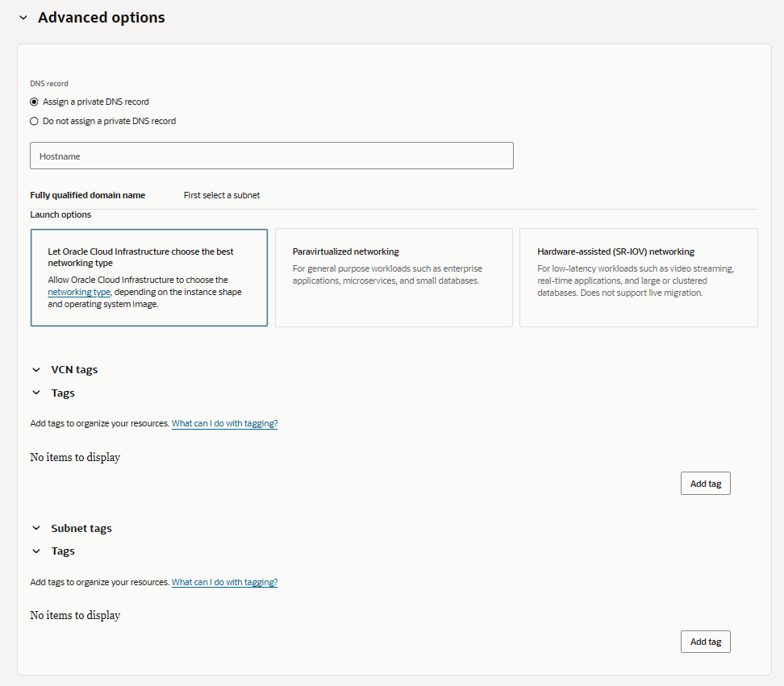Click the Subnet tags section title
784x686 pixels.
(81, 528)
